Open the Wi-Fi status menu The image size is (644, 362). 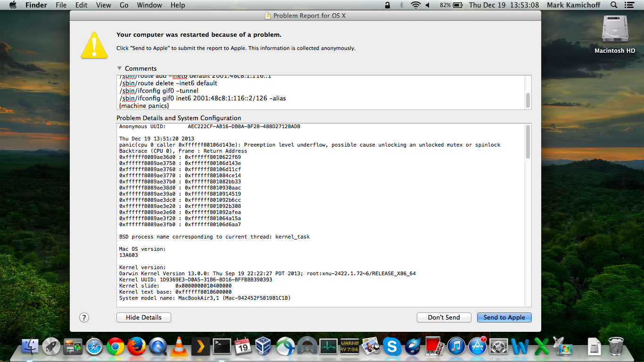415,5
